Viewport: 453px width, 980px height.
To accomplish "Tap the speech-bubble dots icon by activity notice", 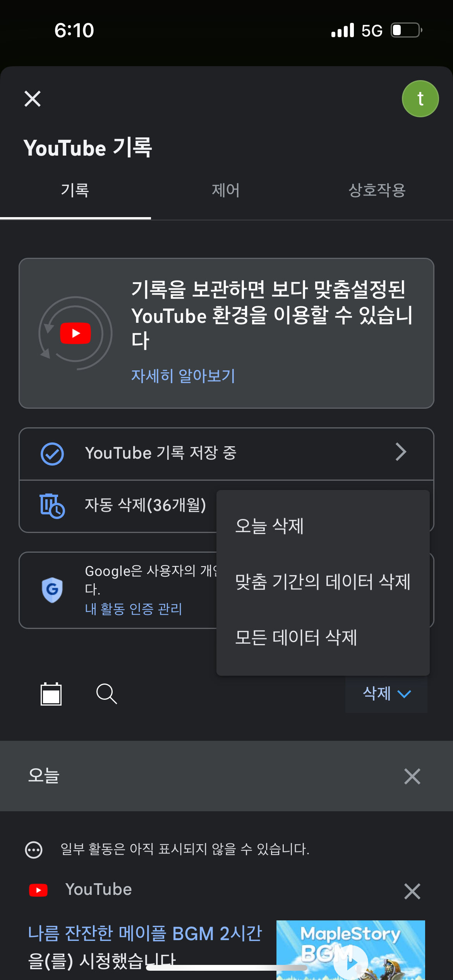I will tap(34, 850).
